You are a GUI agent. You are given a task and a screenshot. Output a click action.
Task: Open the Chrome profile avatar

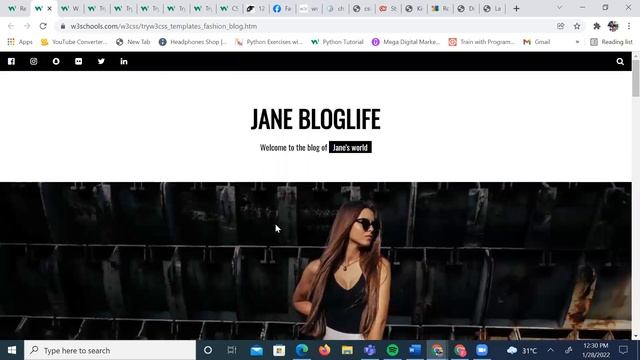point(613,26)
